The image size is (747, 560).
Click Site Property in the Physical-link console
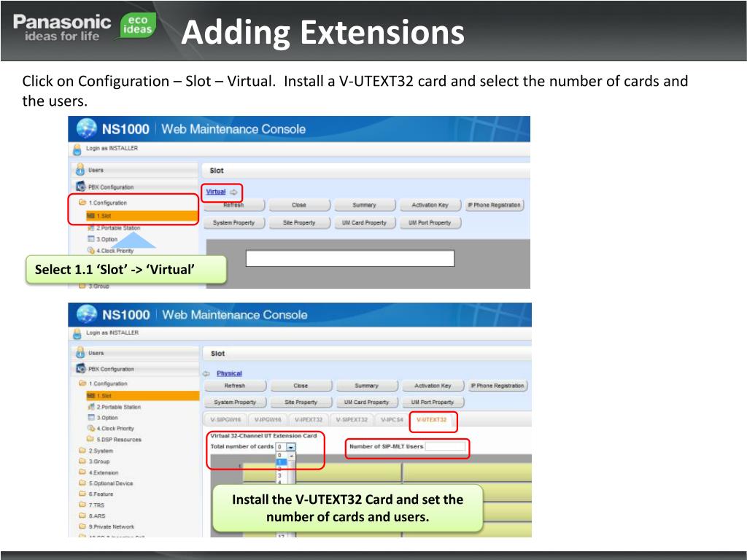point(301,402)
